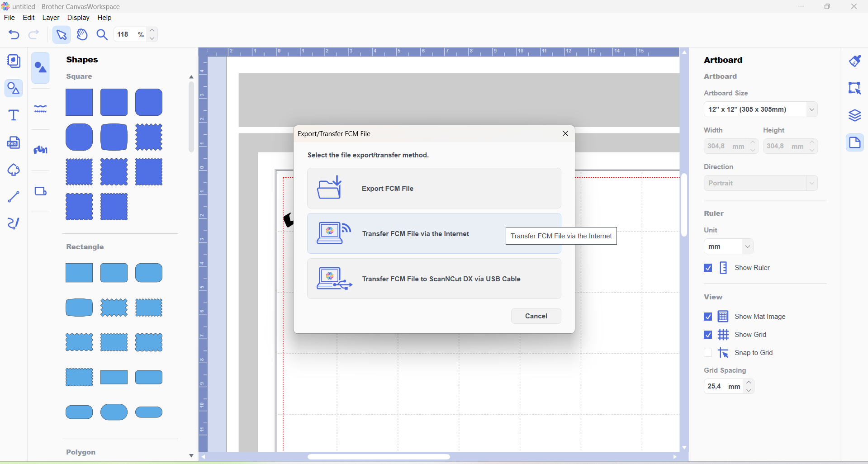Open the Shapes tool in left sidebar
The image size is (868, 464).
tap(14, 88)
